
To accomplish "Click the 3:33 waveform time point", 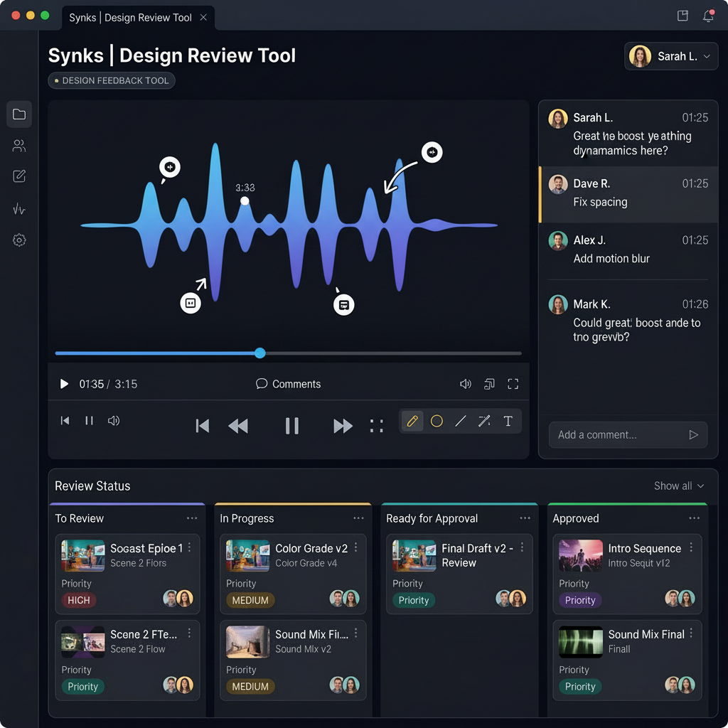I will [x=245, y=200].
